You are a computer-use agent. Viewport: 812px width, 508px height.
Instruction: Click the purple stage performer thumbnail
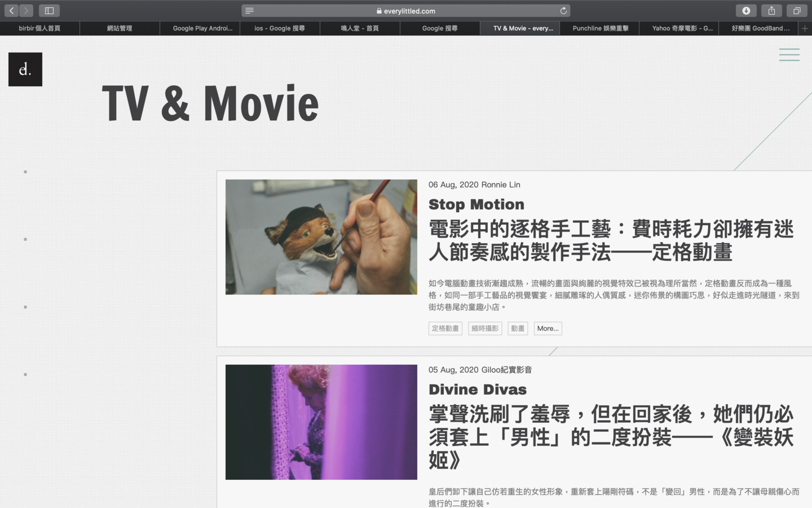point(321,422)
